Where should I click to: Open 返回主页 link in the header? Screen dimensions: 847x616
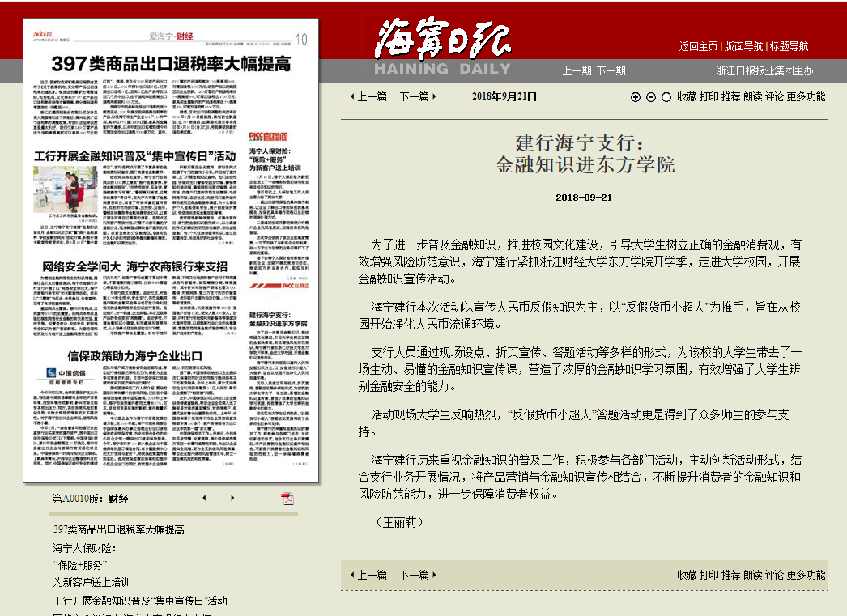(x=698, y=46)
